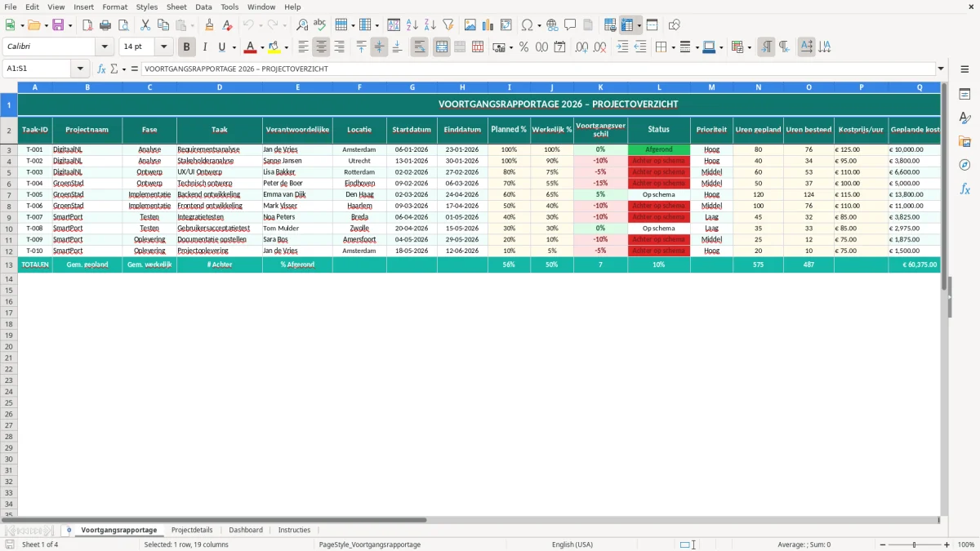This screenshot has width=980, height=551.
Task: Click zoom in plus button
Action: [947, 544]
